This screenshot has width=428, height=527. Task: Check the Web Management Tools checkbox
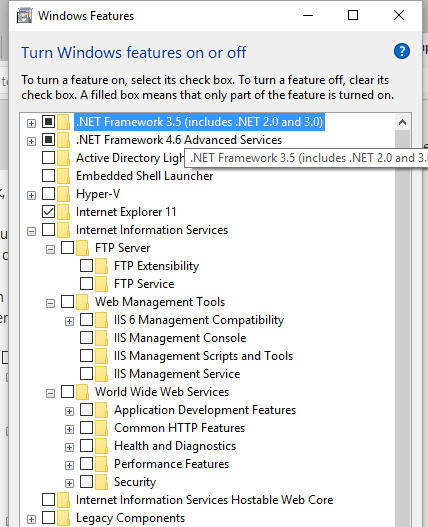68,301
